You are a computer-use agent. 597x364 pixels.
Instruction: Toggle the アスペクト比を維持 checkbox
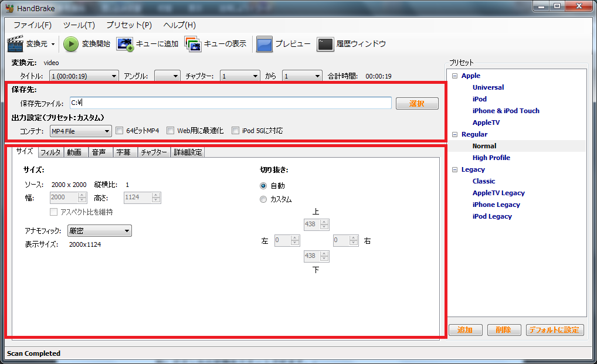point(54,212)
